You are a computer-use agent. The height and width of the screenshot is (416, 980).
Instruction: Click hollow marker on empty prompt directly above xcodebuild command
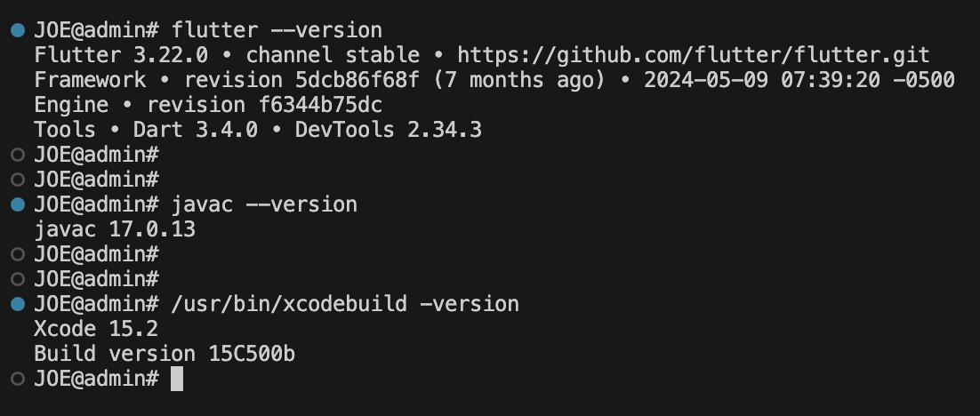coord(18,279)
